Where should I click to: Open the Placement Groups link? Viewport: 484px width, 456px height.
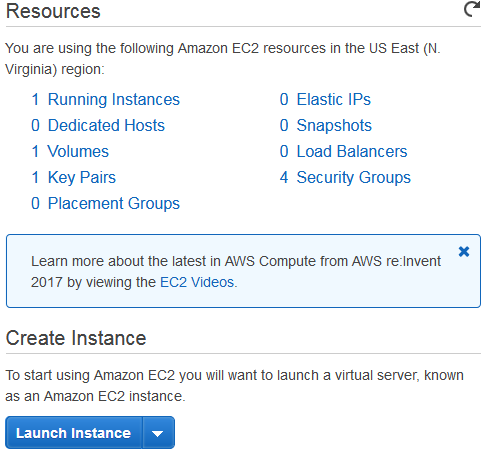[x=114, y=203]
